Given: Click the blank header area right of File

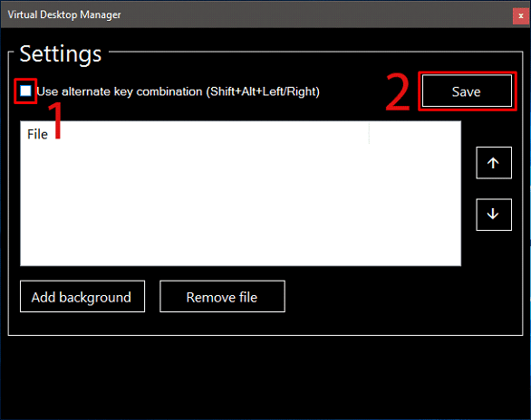Looking at the screenshot, I should click(415, 134).
